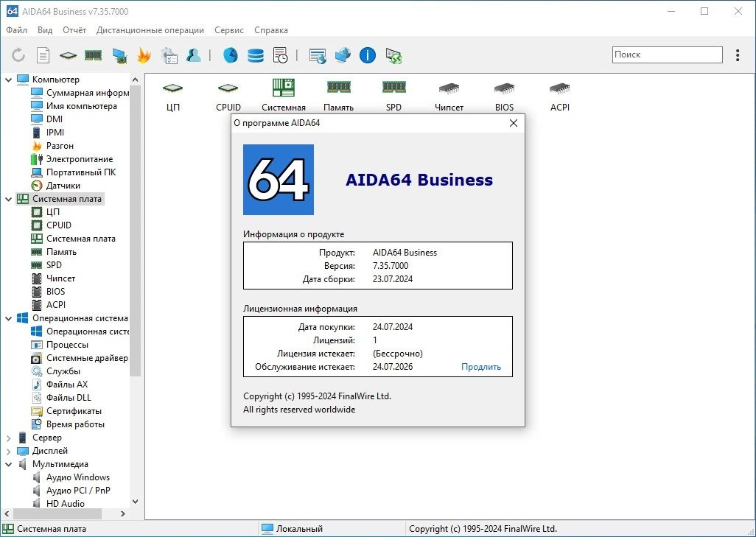Click the Продлить link in license info
The image size is (756, 537).
click(x=480, y=367)
